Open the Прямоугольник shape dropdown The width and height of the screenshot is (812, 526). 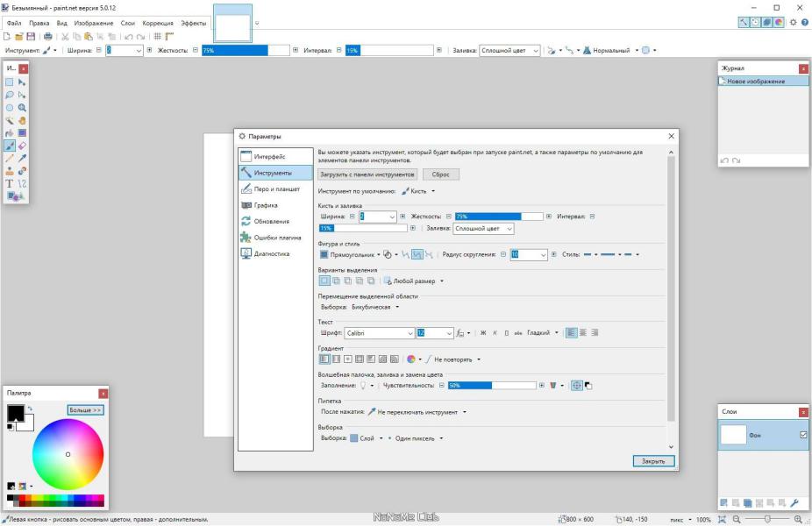pos(350,255)
